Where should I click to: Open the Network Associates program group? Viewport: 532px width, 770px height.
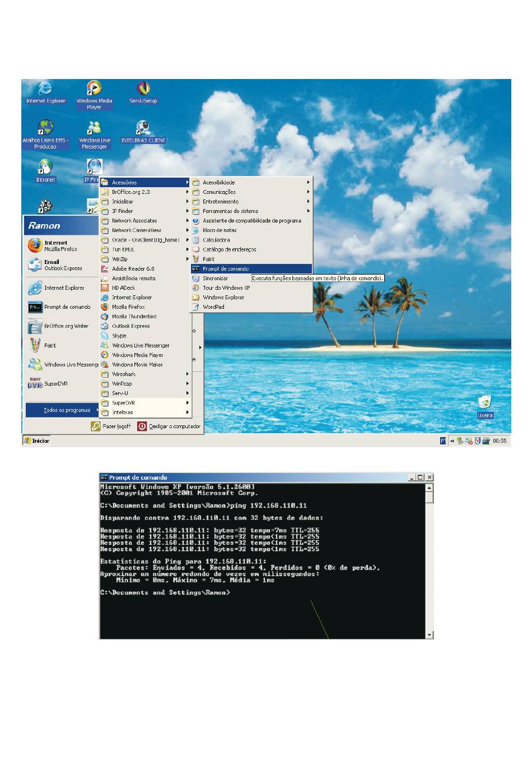(x=145, y=221)
